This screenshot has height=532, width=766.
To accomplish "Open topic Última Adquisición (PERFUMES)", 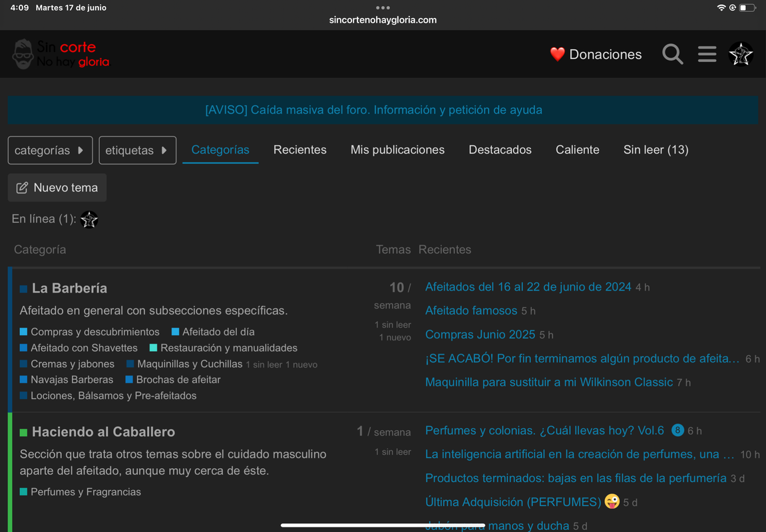I will (x=513, y=501).
